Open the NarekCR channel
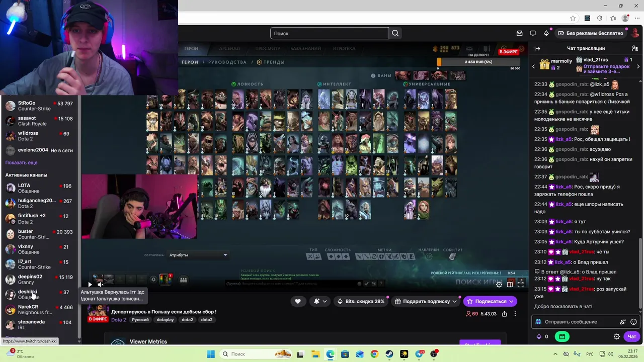The image size is (644, 362). [x=39, y=309]
